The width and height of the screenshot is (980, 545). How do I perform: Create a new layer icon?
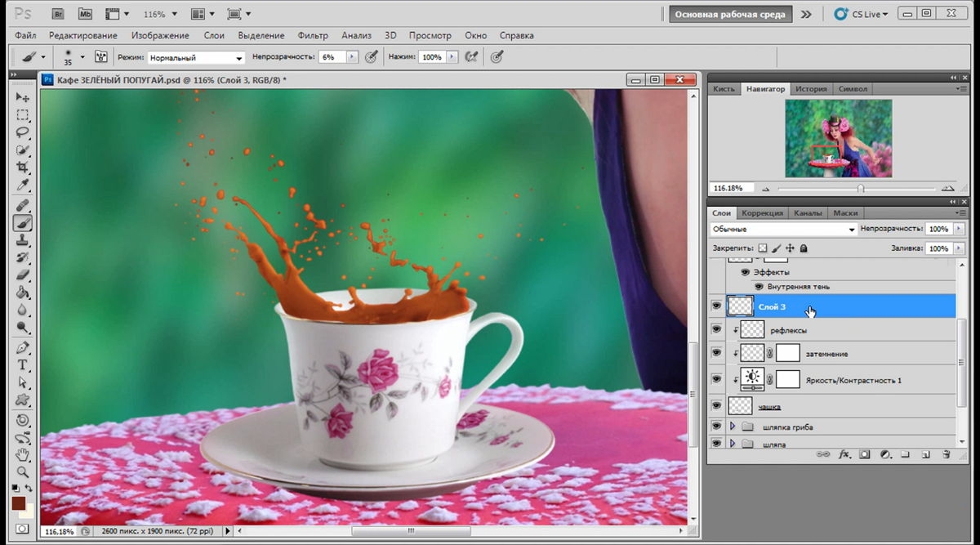click(x=926, y=454)
